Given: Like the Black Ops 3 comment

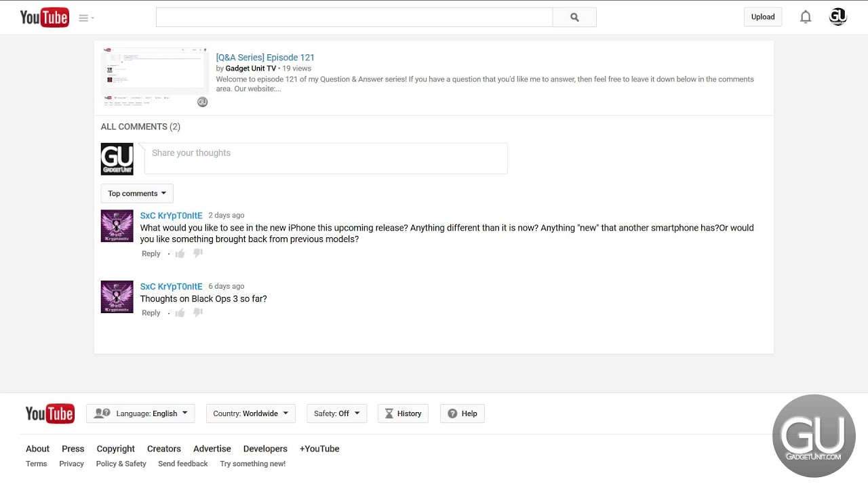Looking at the screenshot, I should coord(180,312).
